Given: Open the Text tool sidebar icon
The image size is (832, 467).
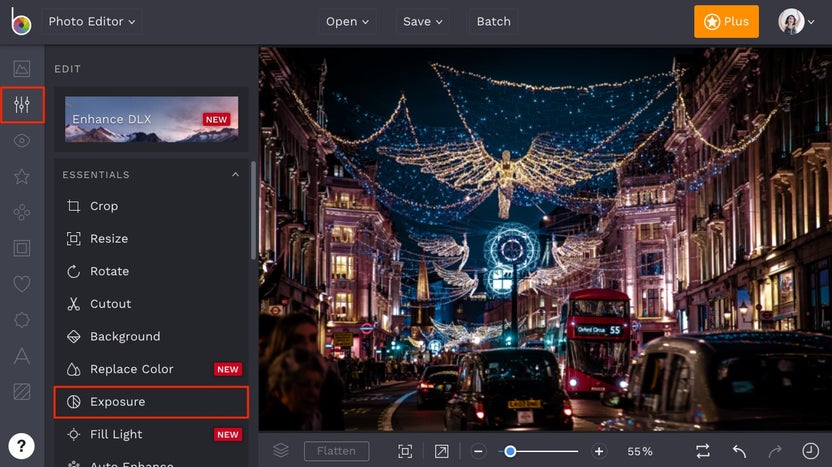Looking at the screenshot, I should [x=22, y=356].
